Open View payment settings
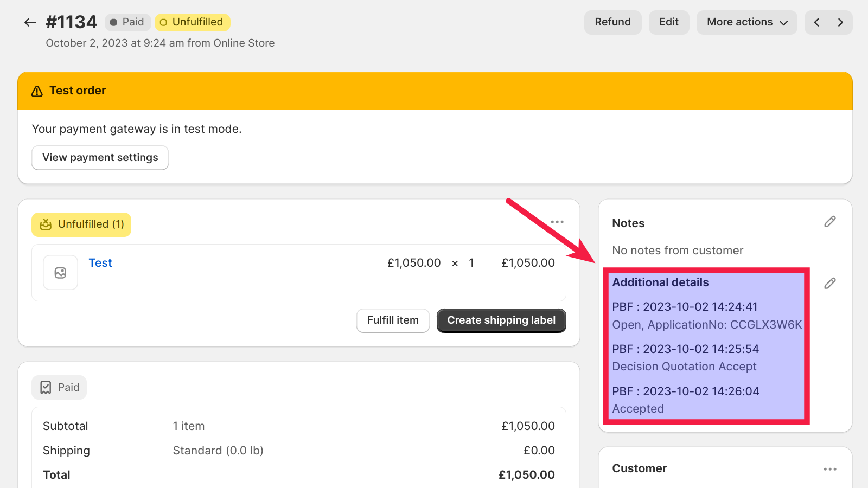This screenshot has width=868, height=488. [100, 158]
